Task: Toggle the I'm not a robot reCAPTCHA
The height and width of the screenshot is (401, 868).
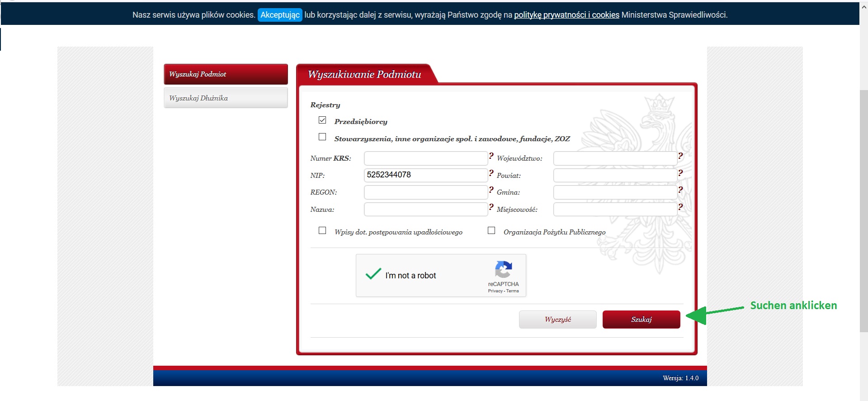Action: coord(373,274)
